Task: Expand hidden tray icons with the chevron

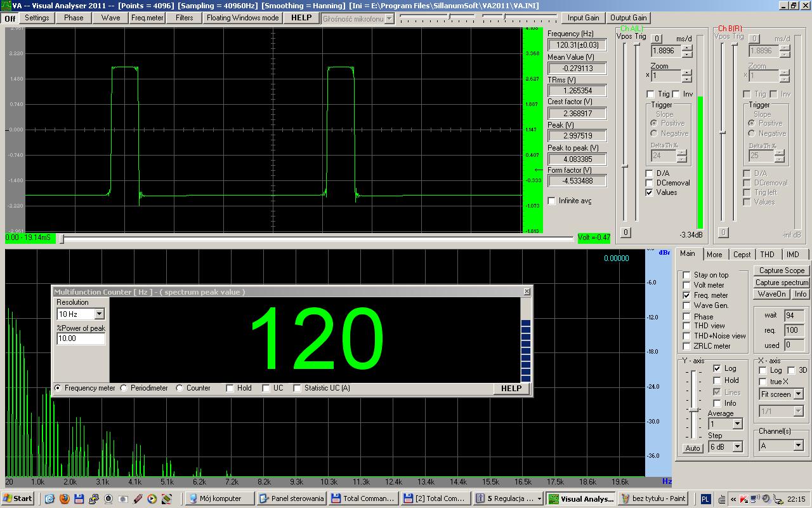Action: (733, 499)
